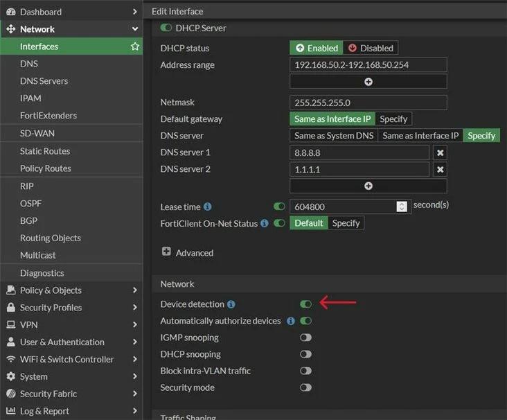Screen dimensions: 507x420
Task: Select Default for FortiClient On-Net Status
Action: [309, 223]
